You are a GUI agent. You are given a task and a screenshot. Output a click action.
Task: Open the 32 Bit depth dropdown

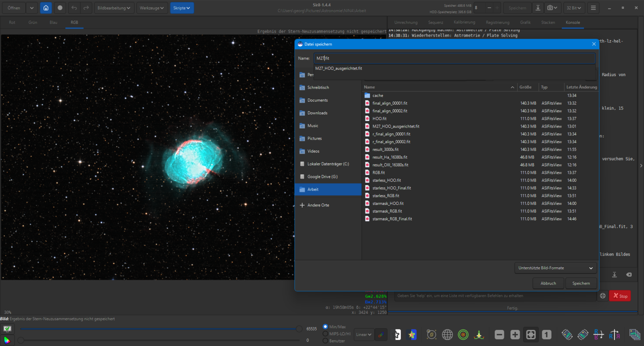574,8
